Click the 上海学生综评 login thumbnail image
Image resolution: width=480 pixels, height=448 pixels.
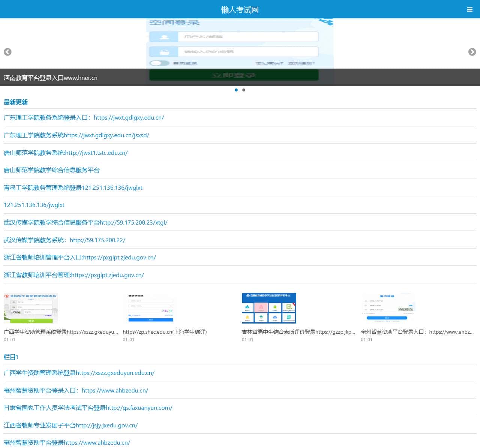click(x=150, y=308)
